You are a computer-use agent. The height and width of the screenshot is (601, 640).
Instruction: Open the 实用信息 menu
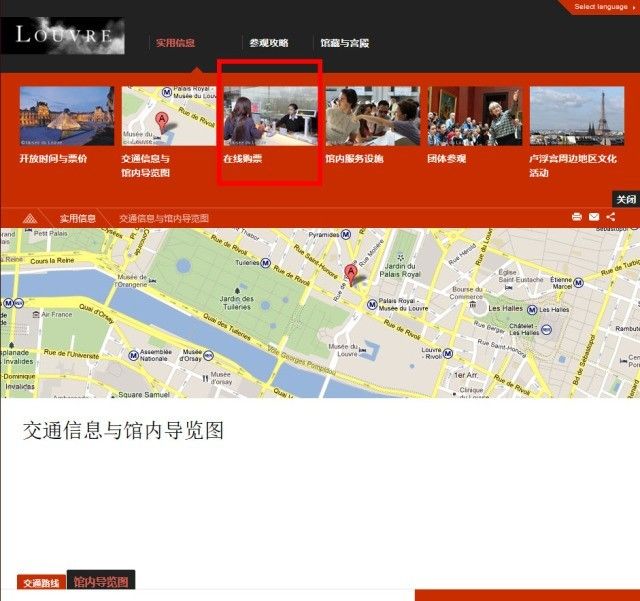coord(176,43)
